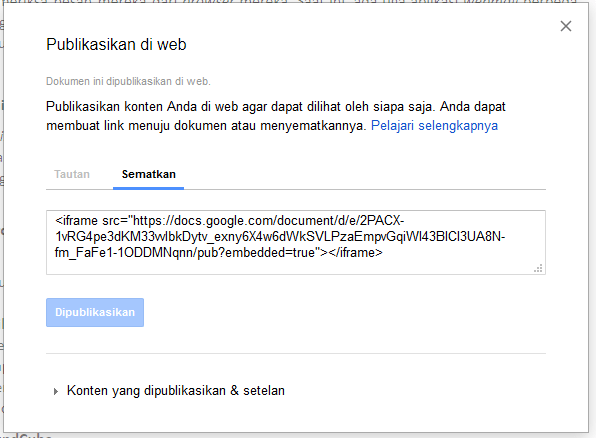Click inside the iframe embed code box

296,242
